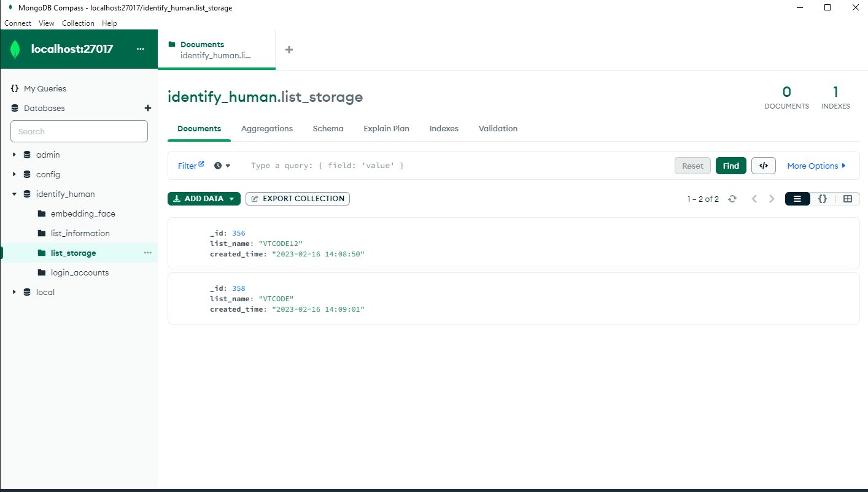Open connection options via ellipsis next to localhost:27017

point(141,48)
